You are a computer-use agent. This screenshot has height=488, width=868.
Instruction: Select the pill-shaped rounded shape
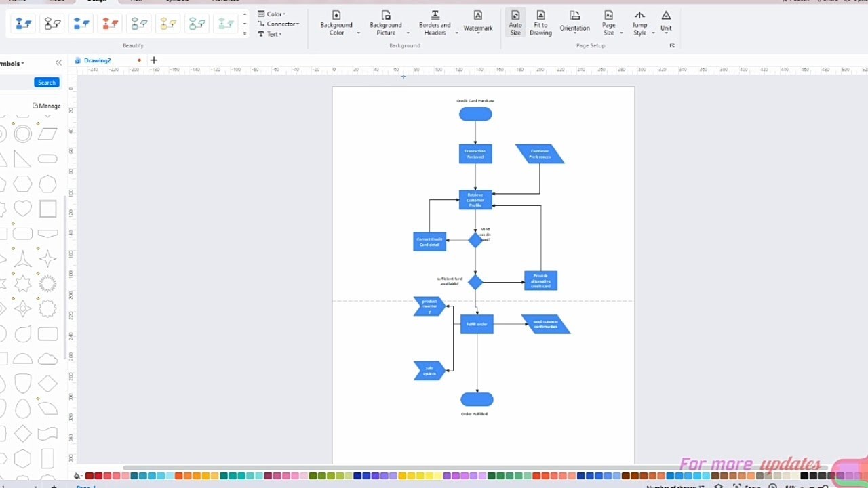tap(47, 159)
